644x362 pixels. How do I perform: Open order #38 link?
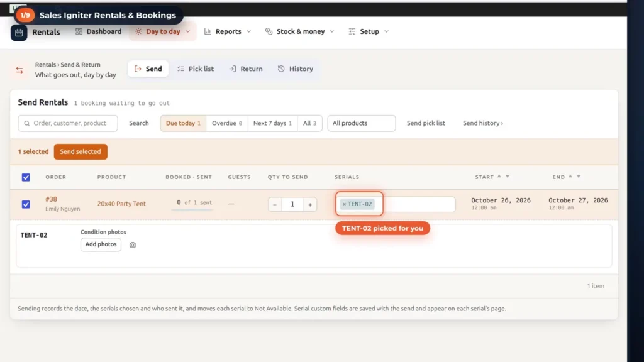click(51, 199)
